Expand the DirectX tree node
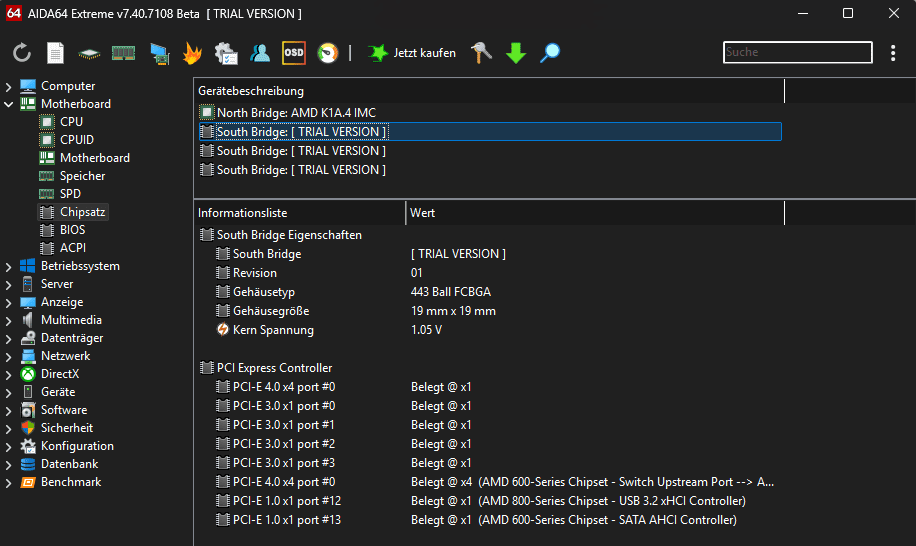Screen dimensions: 916x546 pos(8,374)
